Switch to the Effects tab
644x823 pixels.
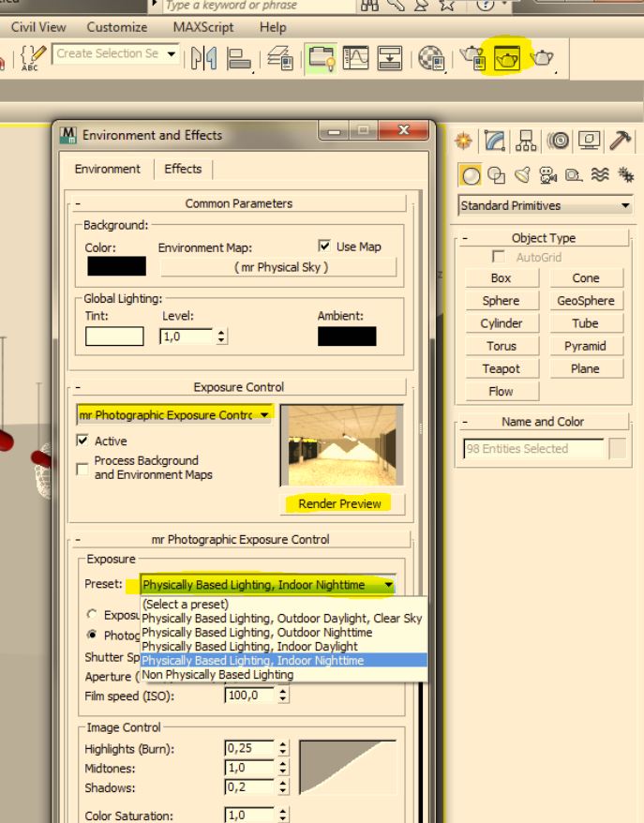pos(183,169)
